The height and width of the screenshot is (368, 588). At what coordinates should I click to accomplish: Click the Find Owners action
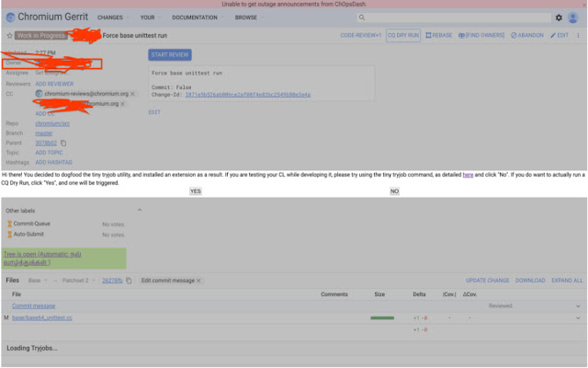481,35
